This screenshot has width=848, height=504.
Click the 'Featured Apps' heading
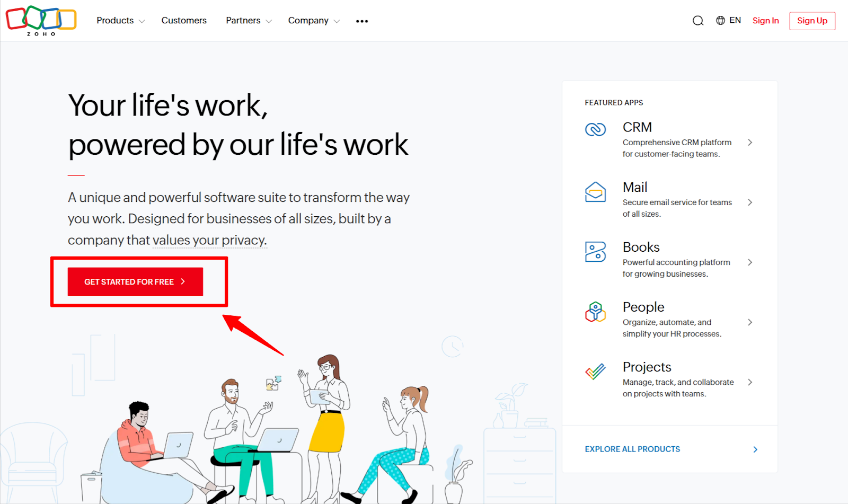point(614,103)
